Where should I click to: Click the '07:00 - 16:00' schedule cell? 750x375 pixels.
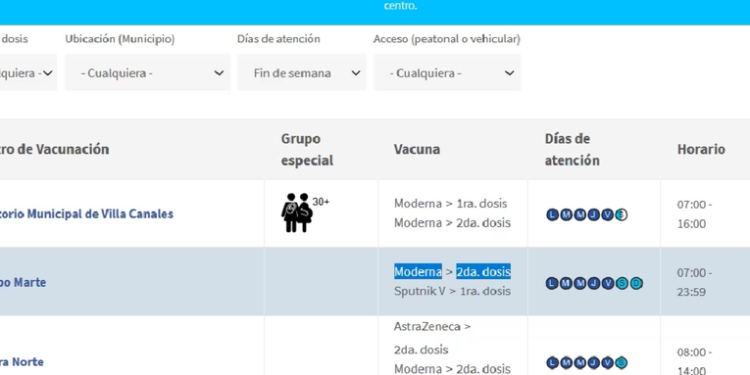(695, 214)
